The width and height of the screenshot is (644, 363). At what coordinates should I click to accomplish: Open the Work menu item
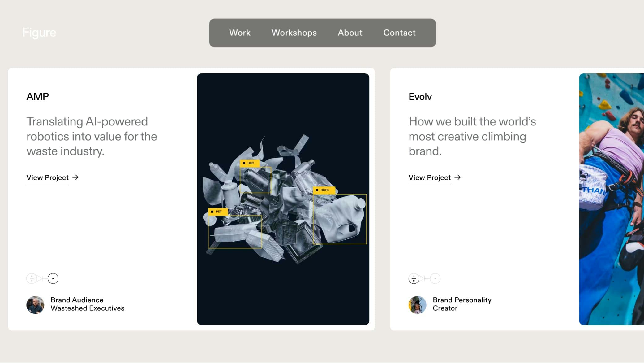click(240, 33)
